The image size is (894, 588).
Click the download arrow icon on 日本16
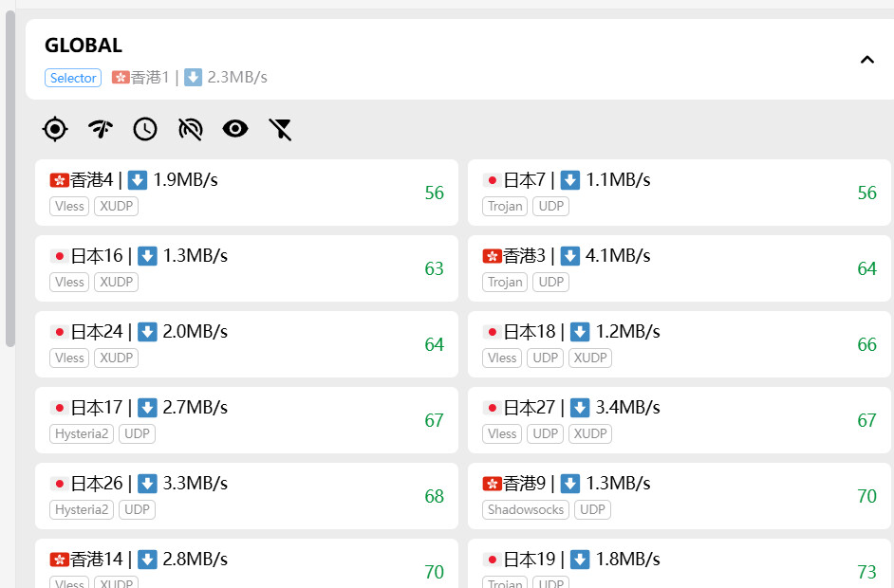(147, 256)
